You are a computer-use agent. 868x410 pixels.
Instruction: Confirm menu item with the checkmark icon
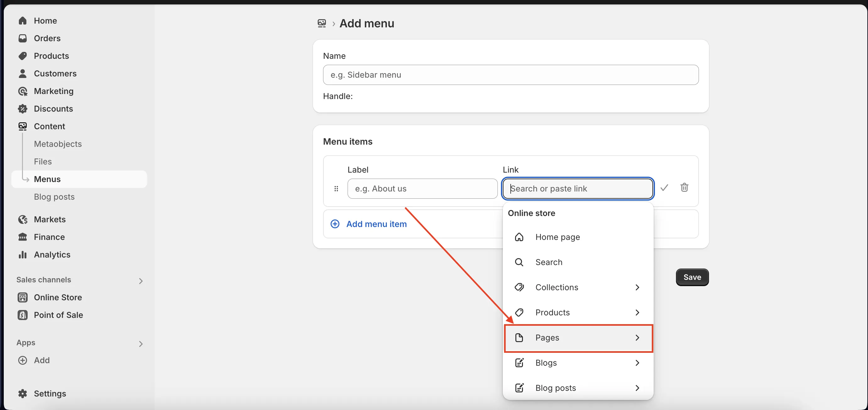(x=664, y=188)
